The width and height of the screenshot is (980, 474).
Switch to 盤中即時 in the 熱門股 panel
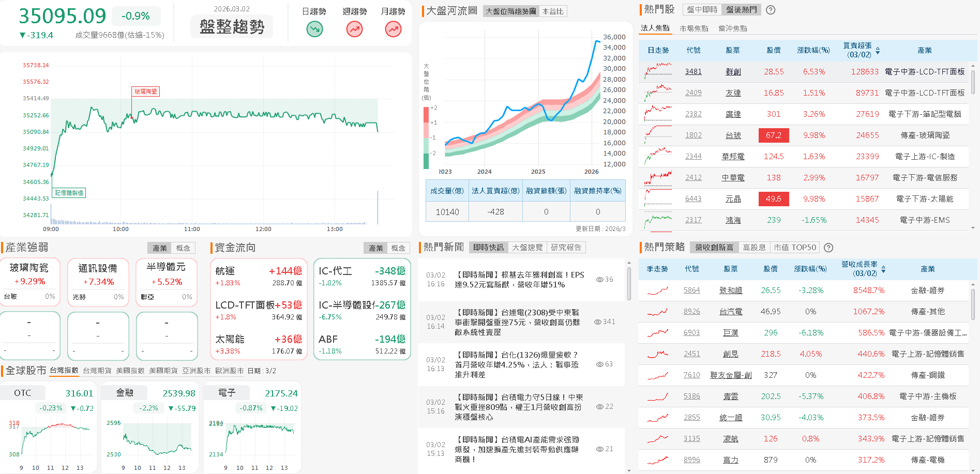[x=701, y=10]
